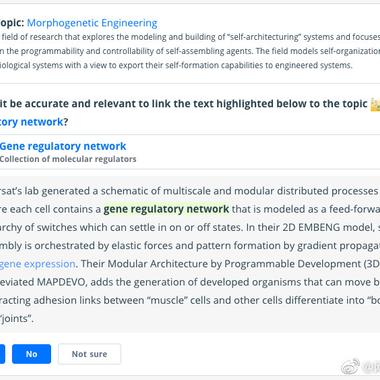Click the quoted word 'joints' in the passage
The image size is (380, 380).
point(16,318)
